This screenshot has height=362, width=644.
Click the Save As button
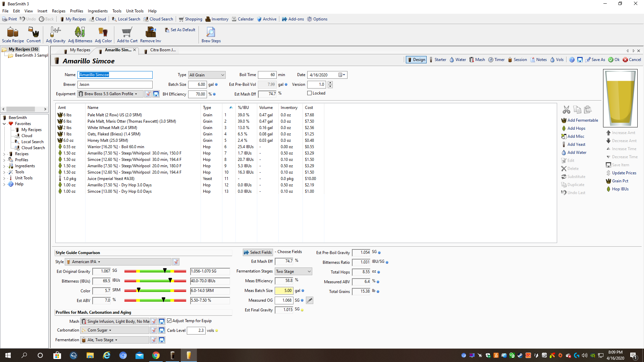coord(595,60)
